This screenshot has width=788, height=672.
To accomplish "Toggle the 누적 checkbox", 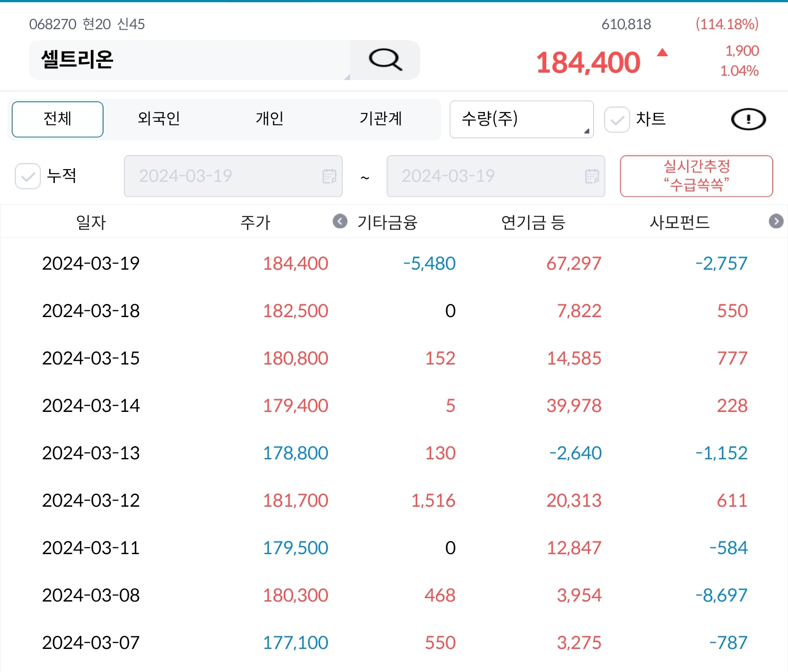I will 28,176.
